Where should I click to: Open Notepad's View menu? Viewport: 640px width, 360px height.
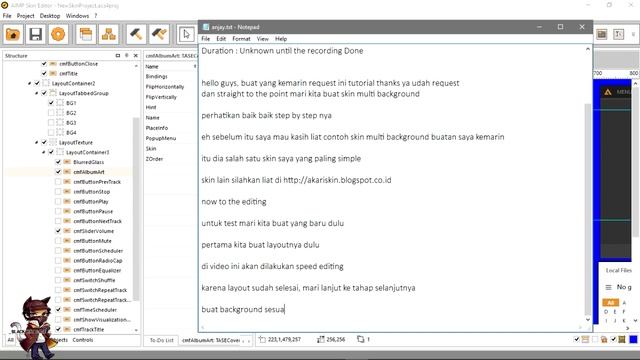262,39
